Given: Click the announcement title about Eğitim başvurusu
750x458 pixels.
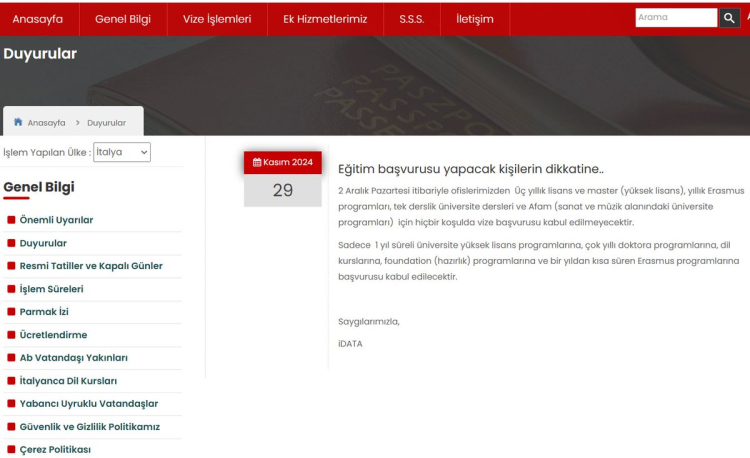Looking at the screenshot, I should tap(471, 169).
